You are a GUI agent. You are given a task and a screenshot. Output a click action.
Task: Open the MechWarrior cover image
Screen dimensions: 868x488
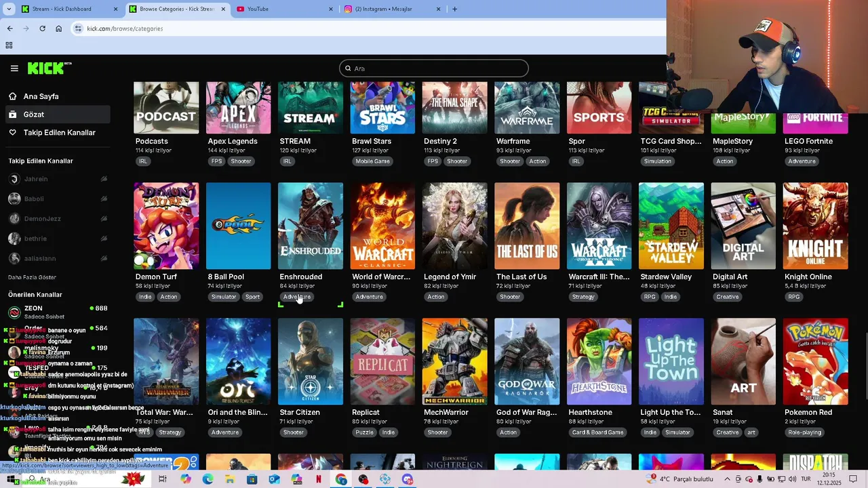pos(454,361)
